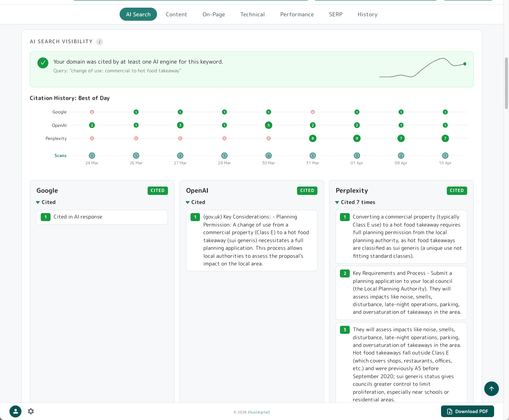Select Perplexity marker showing 8 on 31 Mar

point(313,139)
